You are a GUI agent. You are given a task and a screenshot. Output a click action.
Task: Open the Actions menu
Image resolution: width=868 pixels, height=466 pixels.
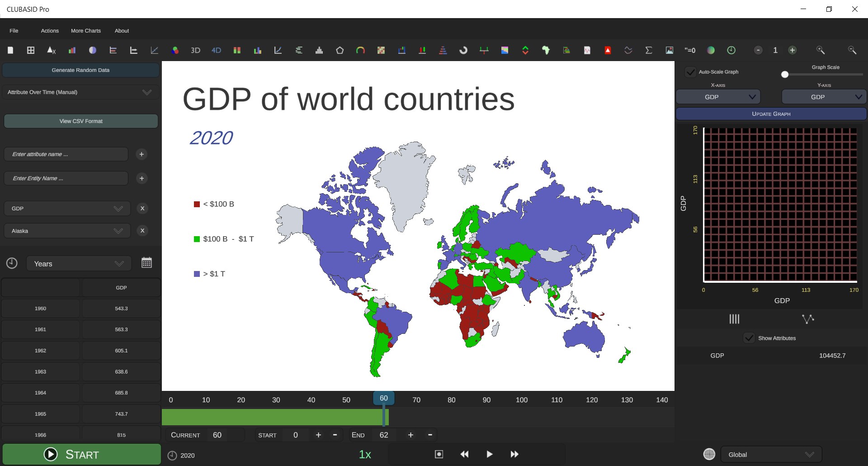(50, 31)
